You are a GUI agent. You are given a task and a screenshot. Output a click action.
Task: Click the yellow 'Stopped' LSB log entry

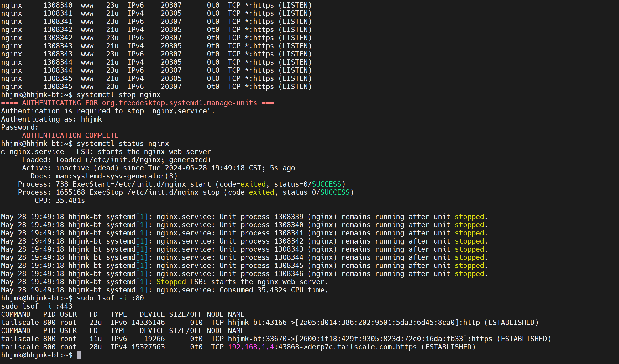coord(165,282)
